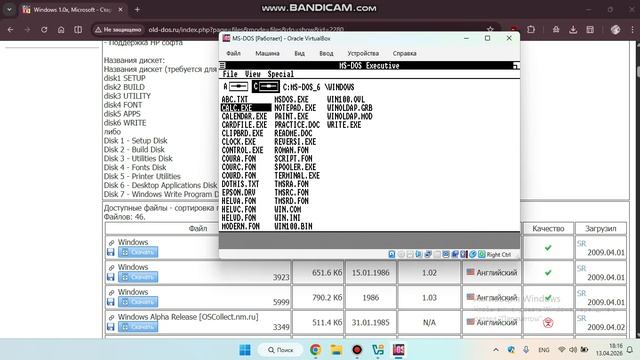Click VirtualBox keyboard capture icon beside Right Ctrl
This screenshot has width=640, height=360.
(x=482, y=254)
